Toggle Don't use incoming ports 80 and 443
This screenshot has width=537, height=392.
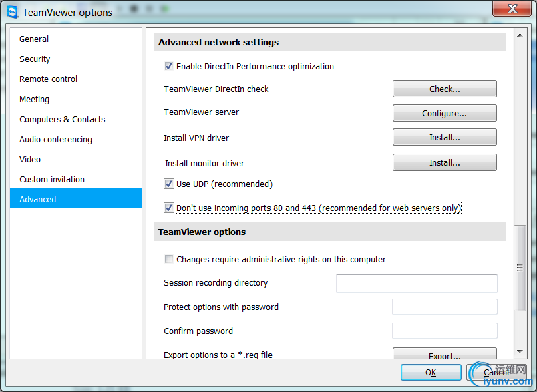pos(168,208)
